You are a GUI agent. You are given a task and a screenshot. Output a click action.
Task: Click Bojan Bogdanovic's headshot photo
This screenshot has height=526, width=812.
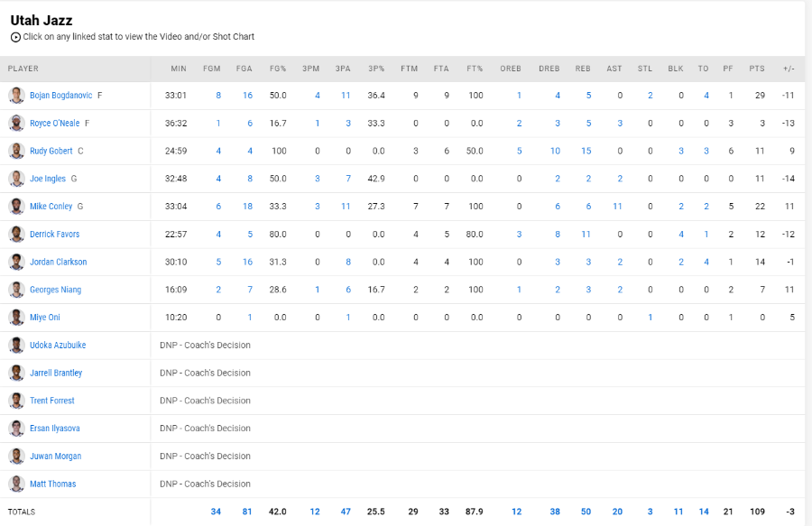[x=16, y=96]
